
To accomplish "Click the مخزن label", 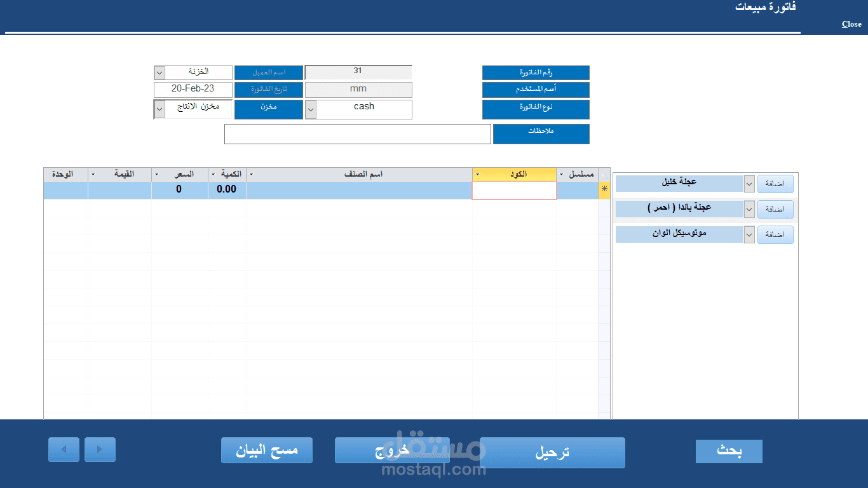I will pyautogui.click(x=269, y=109).
